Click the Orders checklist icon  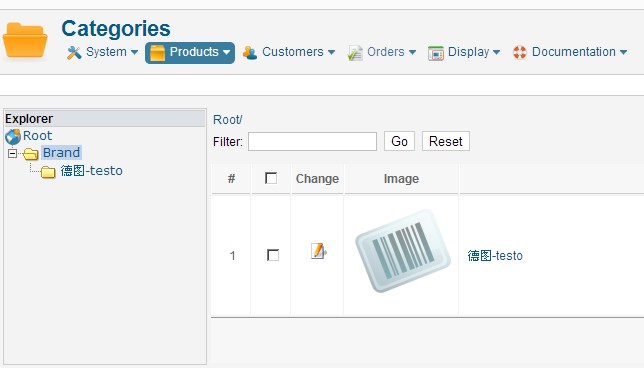355,53
